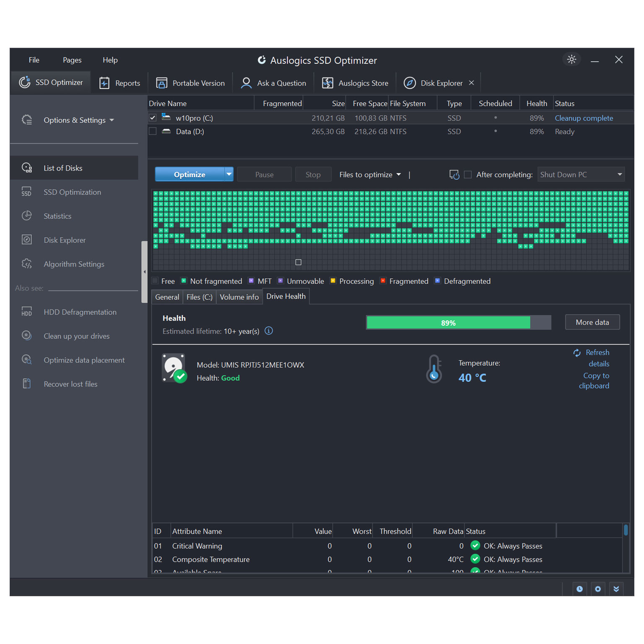
Task: Select the Composite Temperature attribute row
Action: pyautogui.click(x=387, y=559)
